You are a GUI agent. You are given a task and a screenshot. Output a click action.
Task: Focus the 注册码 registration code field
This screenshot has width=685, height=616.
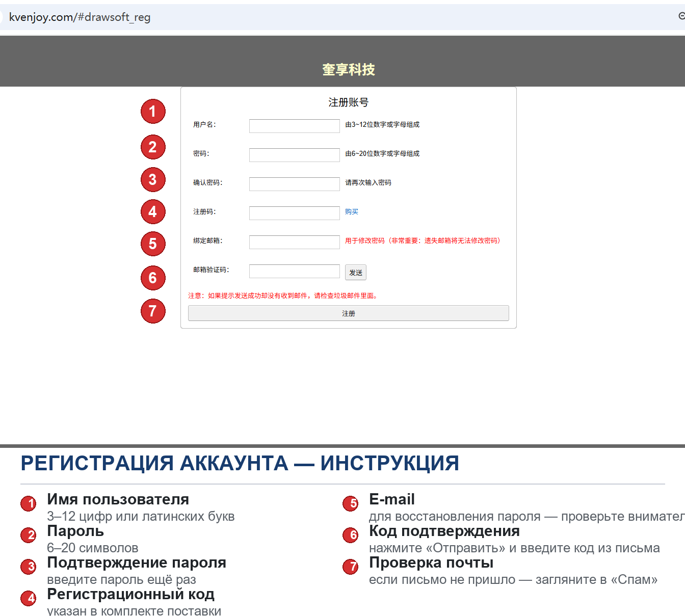click(x=295, y=213)
